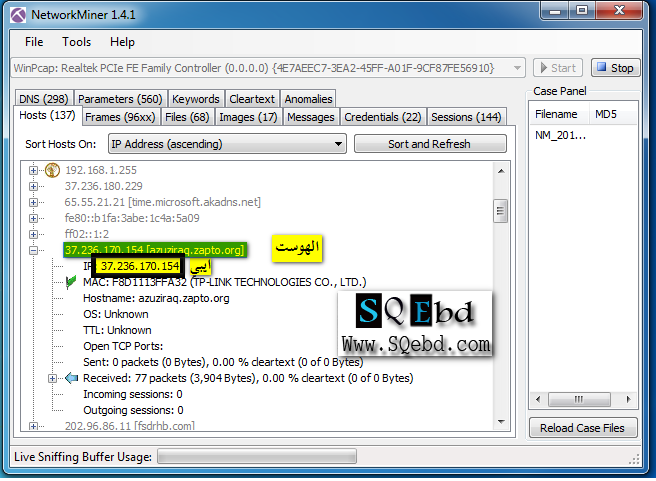Open the Sort Hosts On dropdown
This screenshot has width=656, height=481.
coord(226,144)
